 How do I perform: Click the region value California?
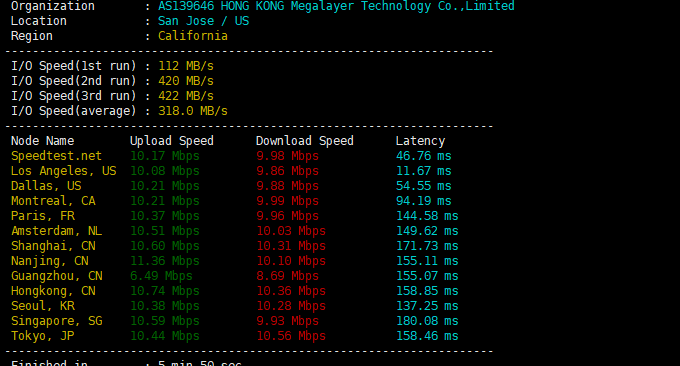coord(193,36)
